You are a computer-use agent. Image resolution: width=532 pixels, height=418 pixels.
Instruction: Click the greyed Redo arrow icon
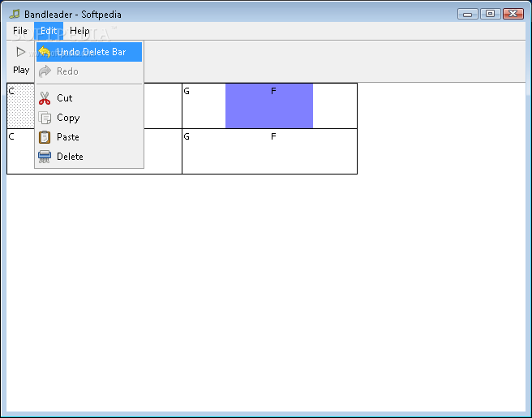pos(45,71)
